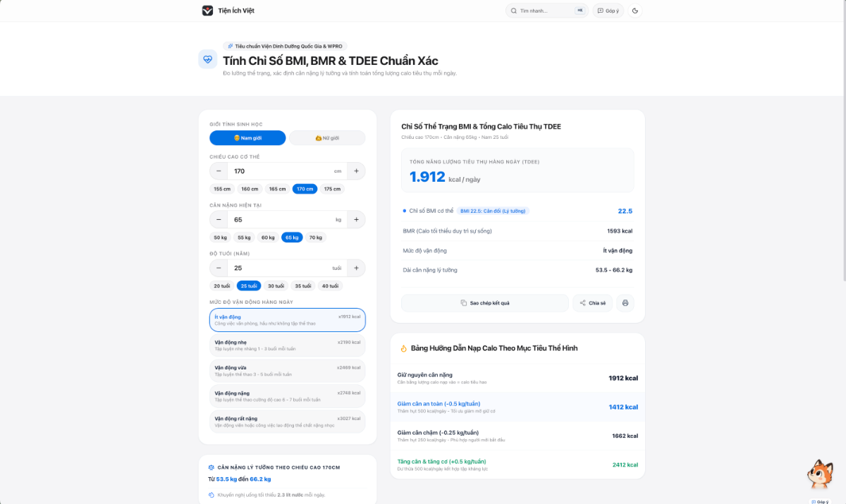
Task: Select 170 cm height preset
Action: click(x=305, y=189)
